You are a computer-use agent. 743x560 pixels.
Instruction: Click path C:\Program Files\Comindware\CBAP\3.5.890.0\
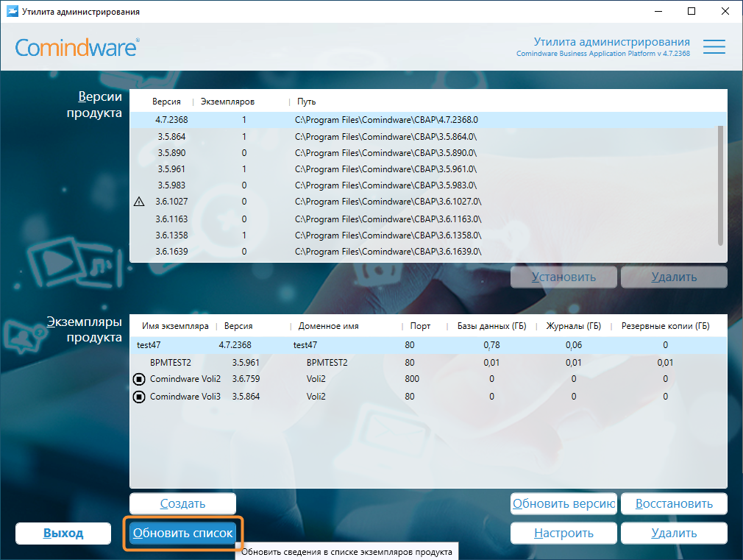click(x=385, y=152)
